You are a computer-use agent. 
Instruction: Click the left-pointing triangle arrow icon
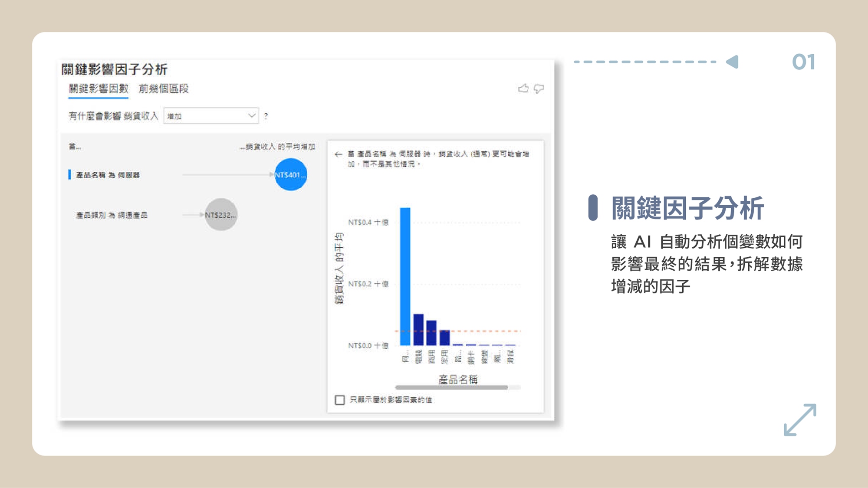pos(733,62)
